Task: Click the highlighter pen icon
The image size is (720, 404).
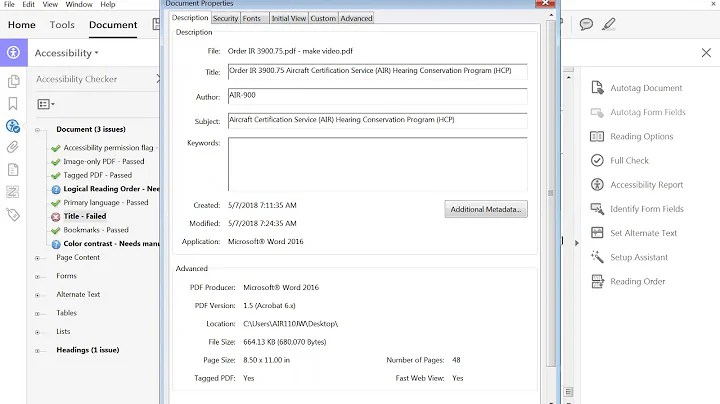Action: [609, 24]
